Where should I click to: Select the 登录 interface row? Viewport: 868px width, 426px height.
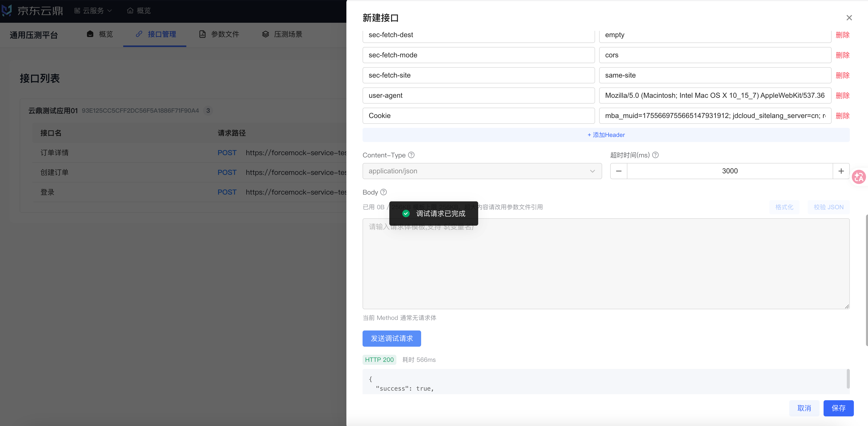coord(189,192)
